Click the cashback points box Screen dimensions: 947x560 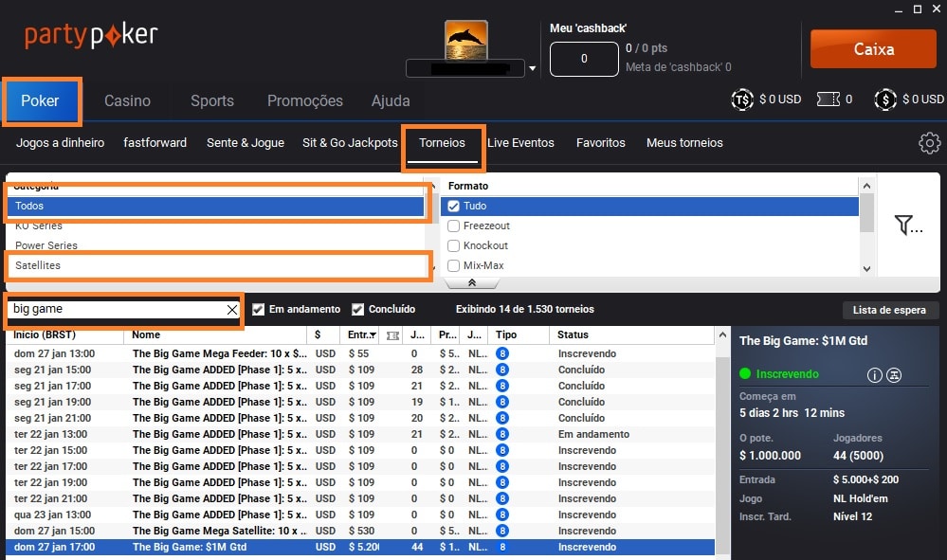(584, 59)
